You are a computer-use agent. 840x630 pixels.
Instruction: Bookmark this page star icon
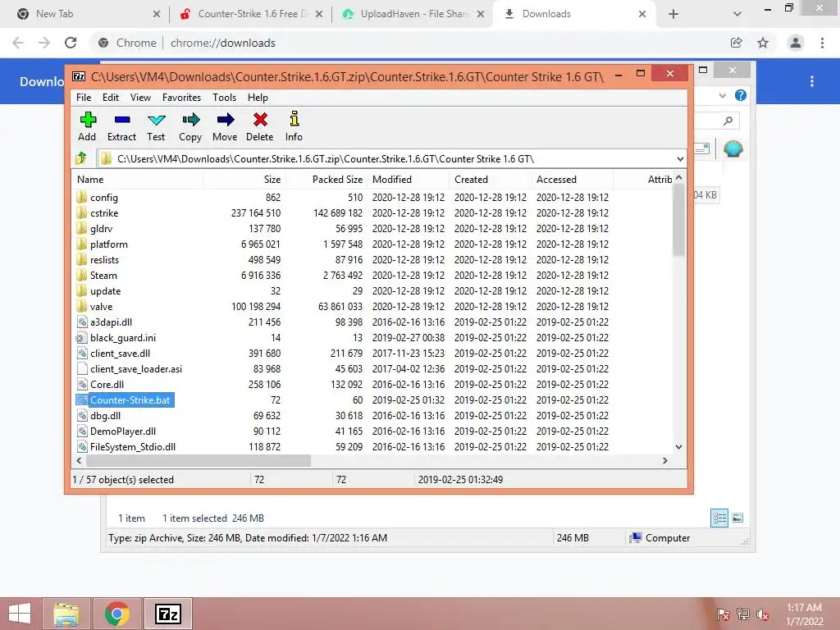[x=763, y=43]
